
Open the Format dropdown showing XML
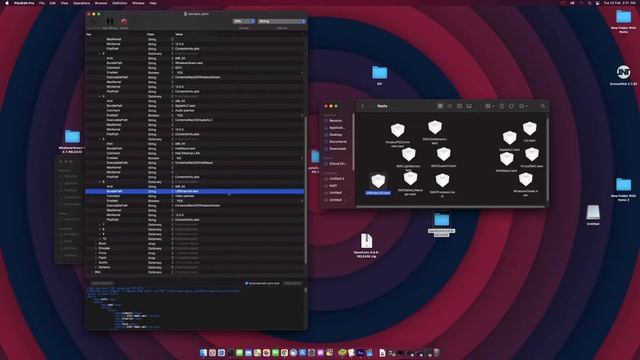click(x=244, y=21)
